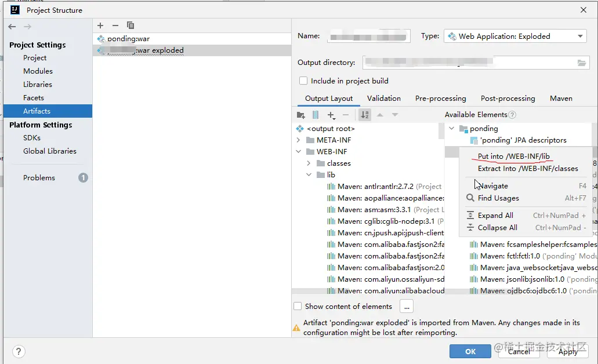This screenshot has height=364, width=598.
Task: Select the war exploded artifact
Action: 192,50
